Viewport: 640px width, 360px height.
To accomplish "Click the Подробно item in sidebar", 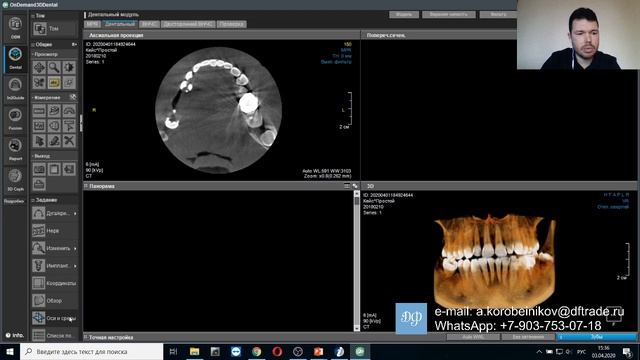I will [14, 201].
